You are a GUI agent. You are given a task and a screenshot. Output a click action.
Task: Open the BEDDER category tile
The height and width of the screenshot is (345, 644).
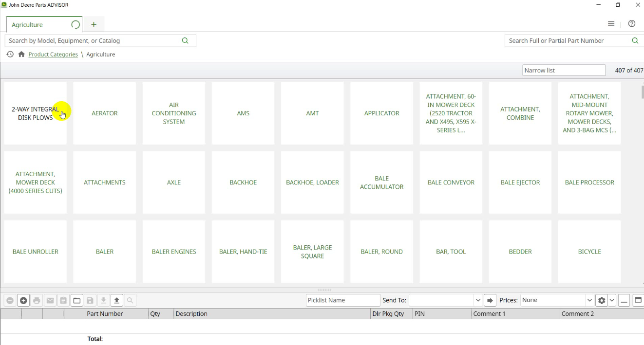(x=520, y=252)
